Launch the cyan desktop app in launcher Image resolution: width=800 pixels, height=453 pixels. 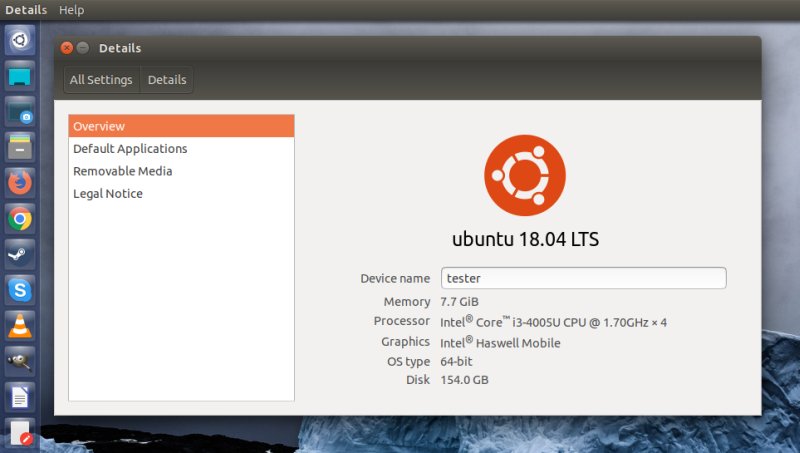click(20, 77)
